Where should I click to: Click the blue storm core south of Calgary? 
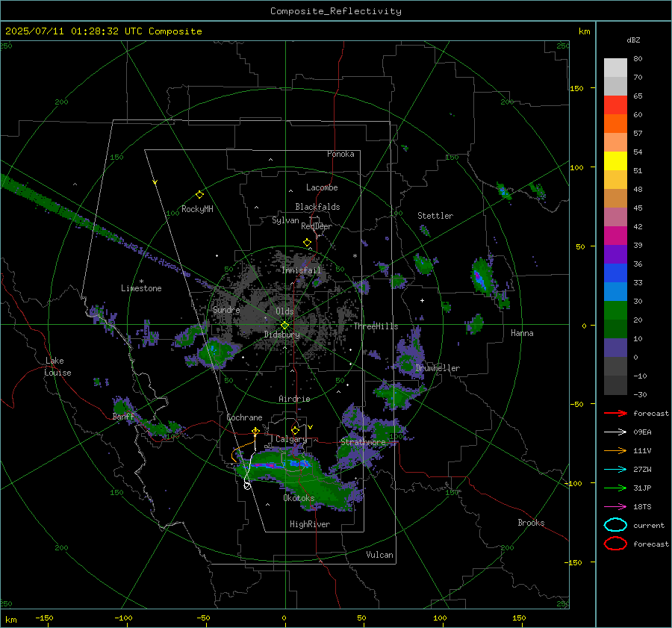point(298,464)
